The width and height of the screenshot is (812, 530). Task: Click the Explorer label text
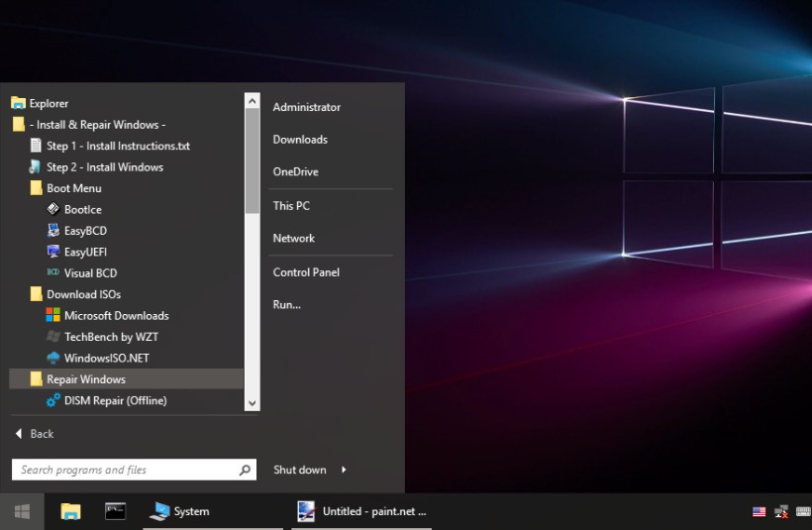click(49, 103)
